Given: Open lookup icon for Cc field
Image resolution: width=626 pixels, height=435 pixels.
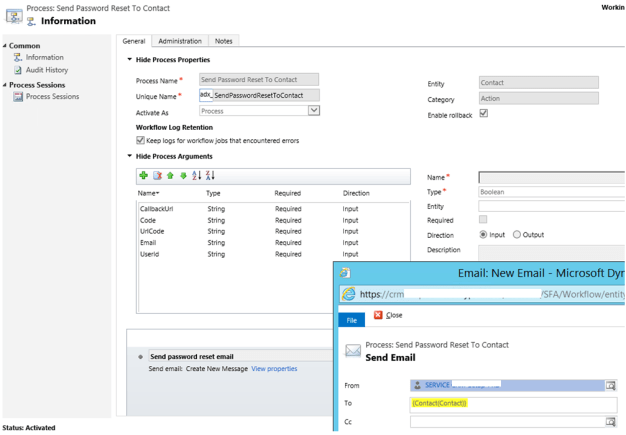Looking at the screenshot, I should 610,422.
